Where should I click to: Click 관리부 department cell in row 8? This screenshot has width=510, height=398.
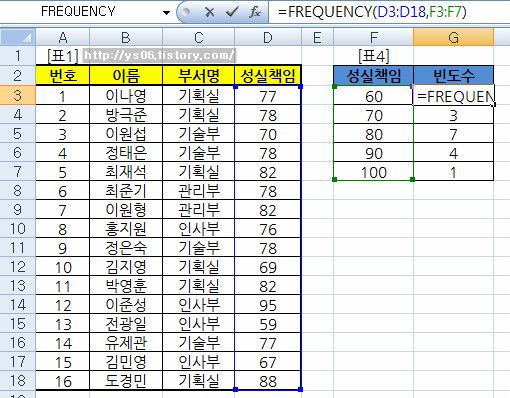click(x=199, y=191)
